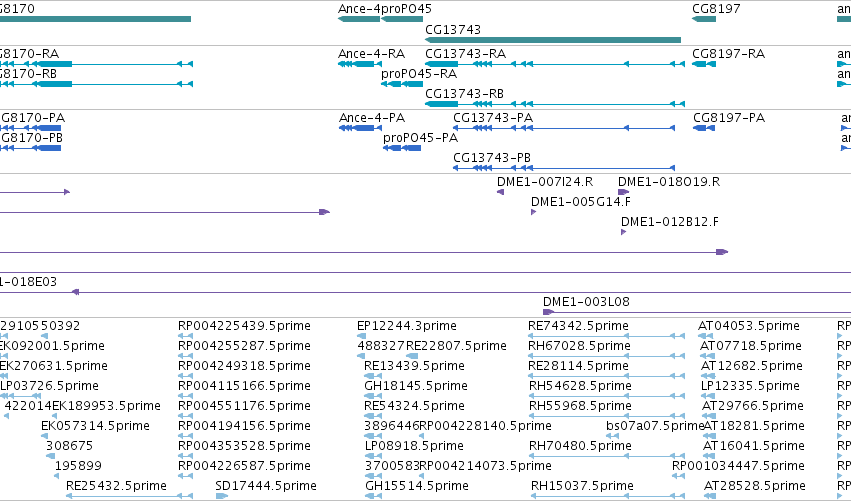Open the GH18145.5prime EST label

click(x=416, y=386)
